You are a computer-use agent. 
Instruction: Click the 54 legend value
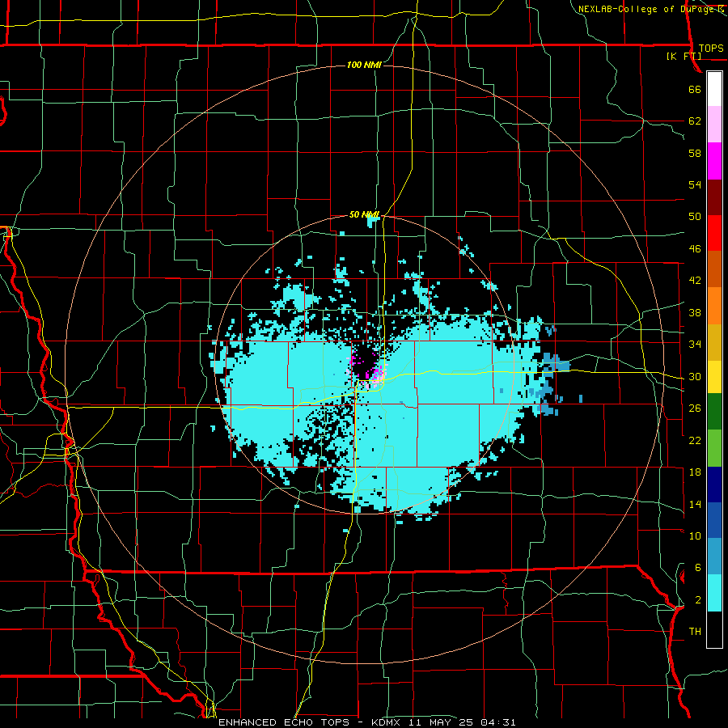coord(695,184)
